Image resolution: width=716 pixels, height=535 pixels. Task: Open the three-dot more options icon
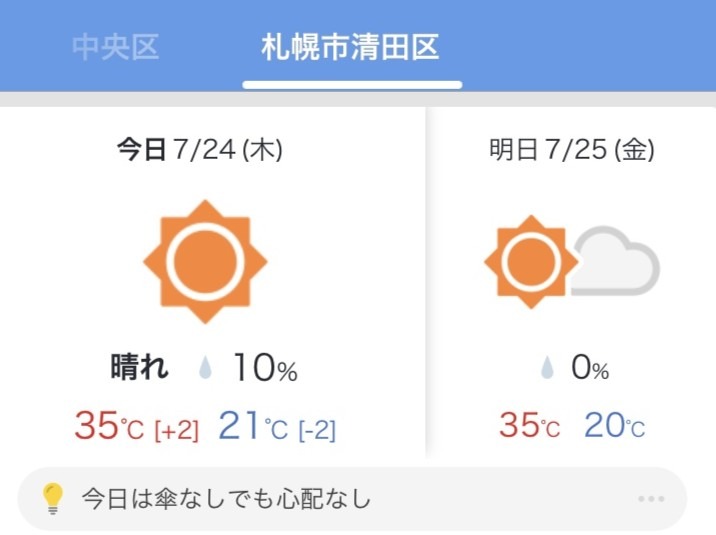tap(650, 499)
